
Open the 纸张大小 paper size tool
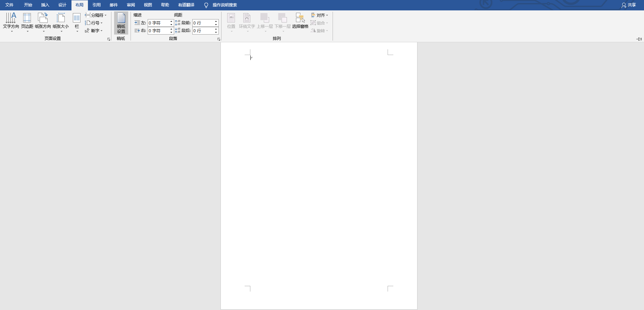pyautogui.click(x=61, y=22)
